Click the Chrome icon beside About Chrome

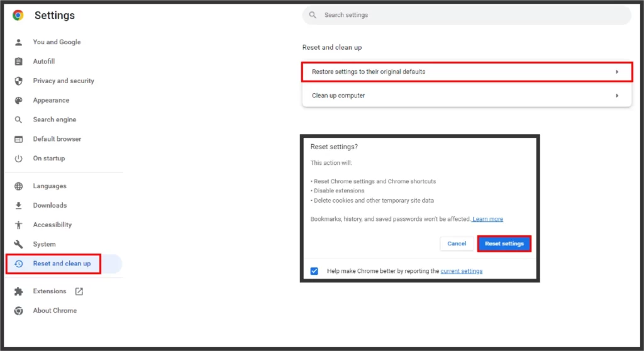tap(18, 311)
